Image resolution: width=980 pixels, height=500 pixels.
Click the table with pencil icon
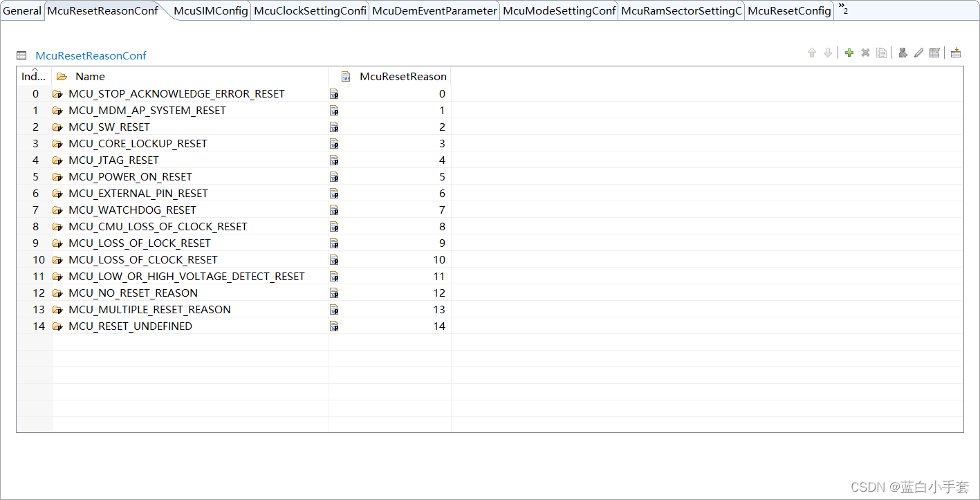pos(934,53)
